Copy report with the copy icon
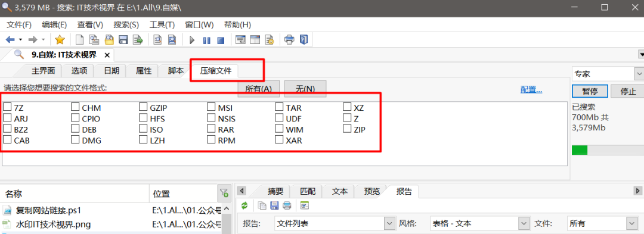The image size is (644, 234). pyautogui.click(x=262, y=205)
